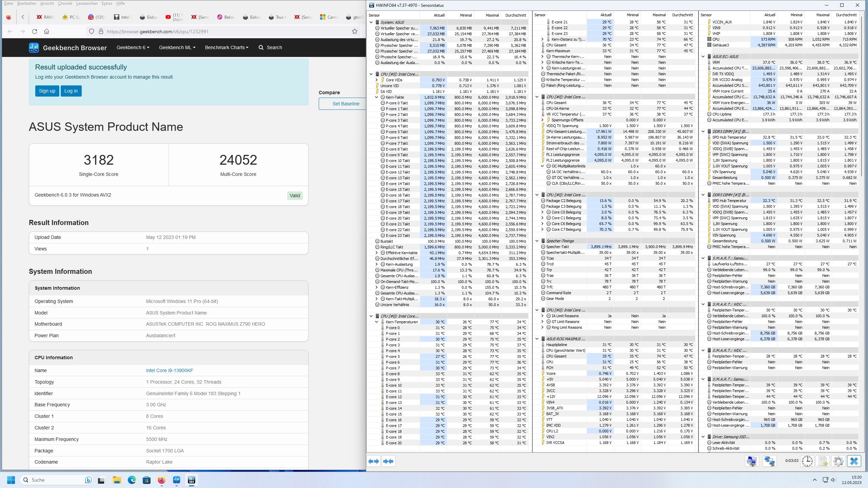
Task: Switch to the 'PC Sy' browser tab
Action: pyautogui.click(x=71, y=17)
